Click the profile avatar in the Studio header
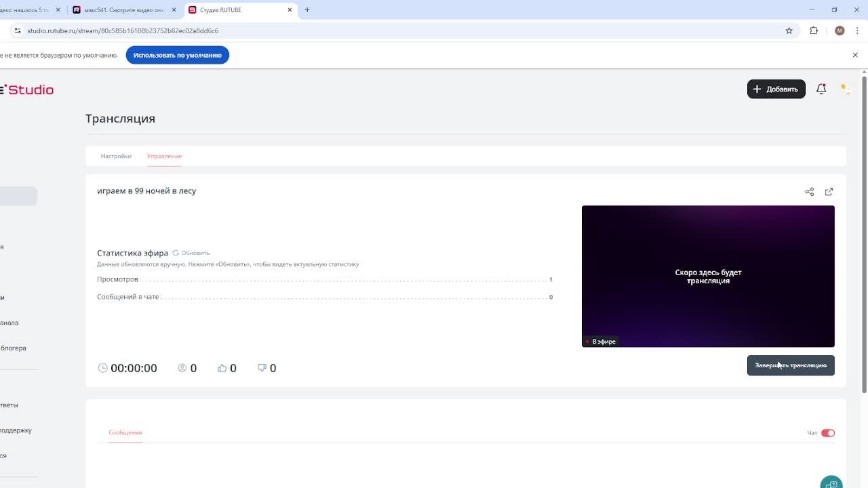 pyautogui.click(x=845, y=89)
